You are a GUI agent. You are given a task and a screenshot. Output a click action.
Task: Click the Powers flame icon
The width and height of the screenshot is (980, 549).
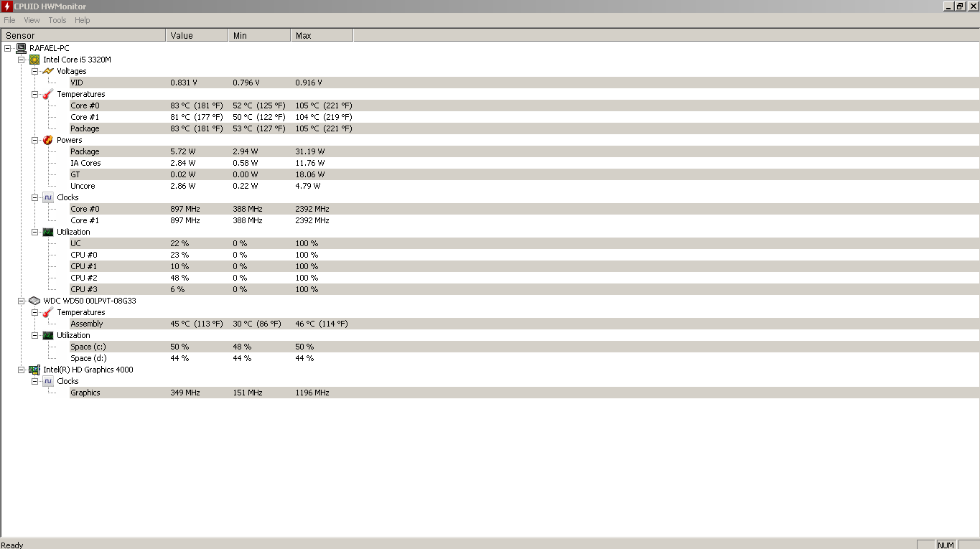(48, 140)
